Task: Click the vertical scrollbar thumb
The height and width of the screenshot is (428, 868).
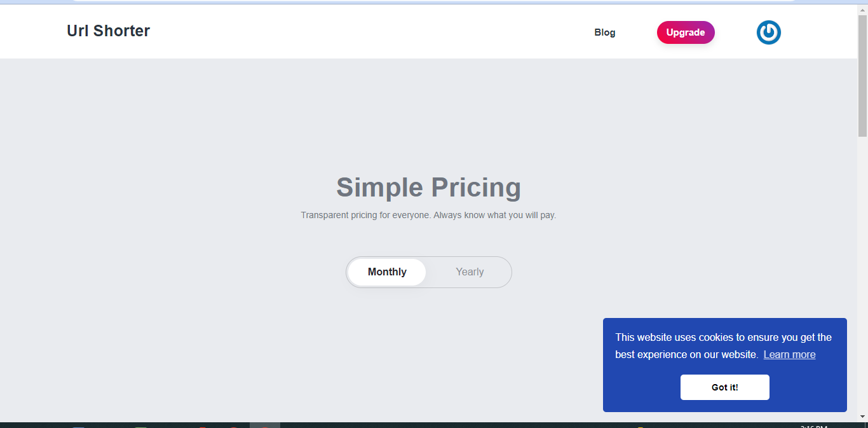Action: click(x=862, y=76)
